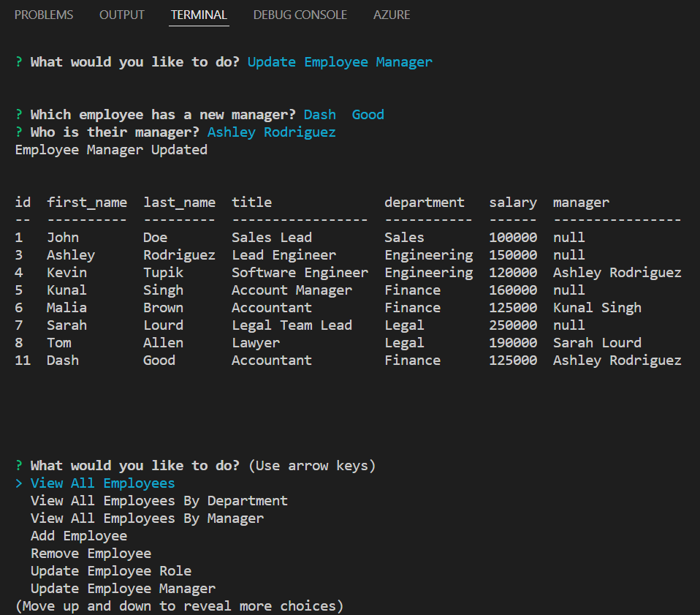The height and width of the screenshot is (615, 700).
Task: Select the View All Employees choice
Action: click(x=103, y=483)
